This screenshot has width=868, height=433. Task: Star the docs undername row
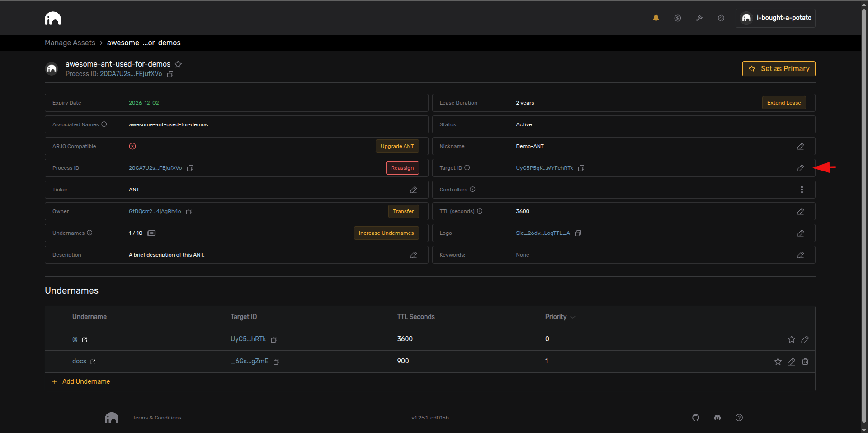(x=778, y=362)
